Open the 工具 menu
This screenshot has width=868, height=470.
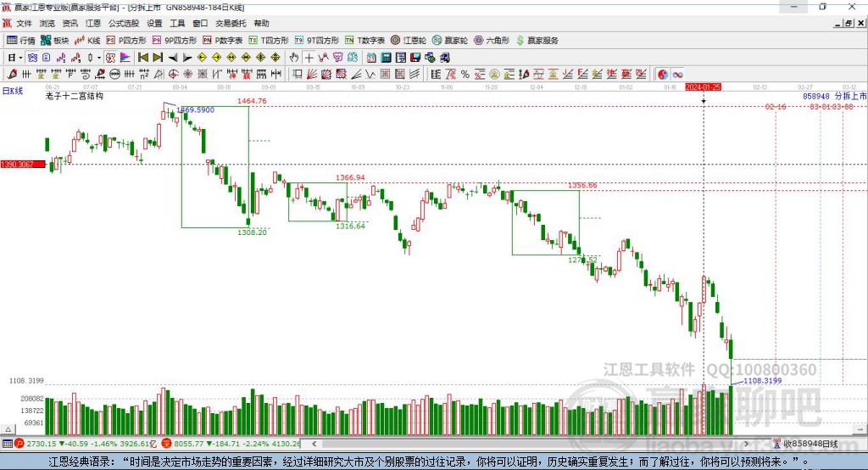[177, 23]
